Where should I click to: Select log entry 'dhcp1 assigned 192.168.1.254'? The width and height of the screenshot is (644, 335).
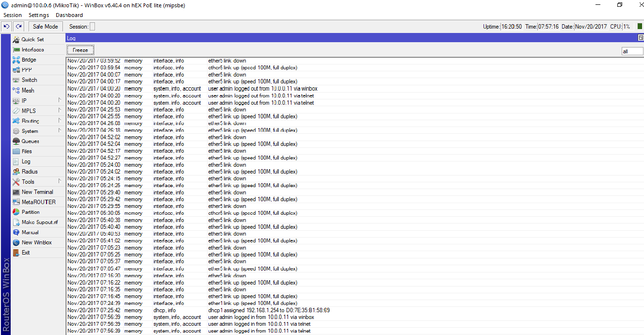click(x=354, y=310)
